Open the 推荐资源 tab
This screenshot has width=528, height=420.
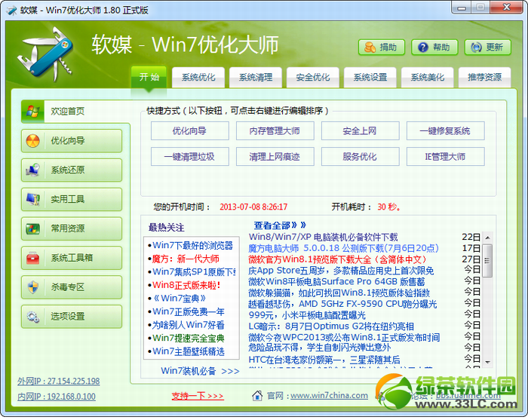click(484, 78)
